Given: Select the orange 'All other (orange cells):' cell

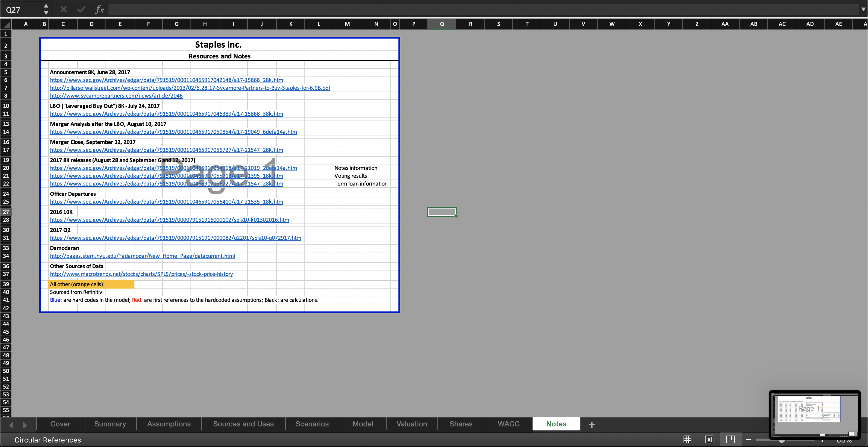Looking at the screenshot, I should 91,284.
